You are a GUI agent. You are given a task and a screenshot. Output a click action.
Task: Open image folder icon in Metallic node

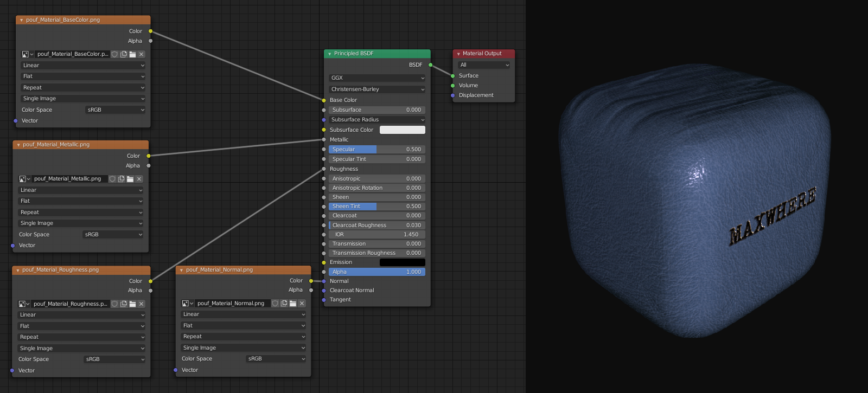(x=130, y=179)
